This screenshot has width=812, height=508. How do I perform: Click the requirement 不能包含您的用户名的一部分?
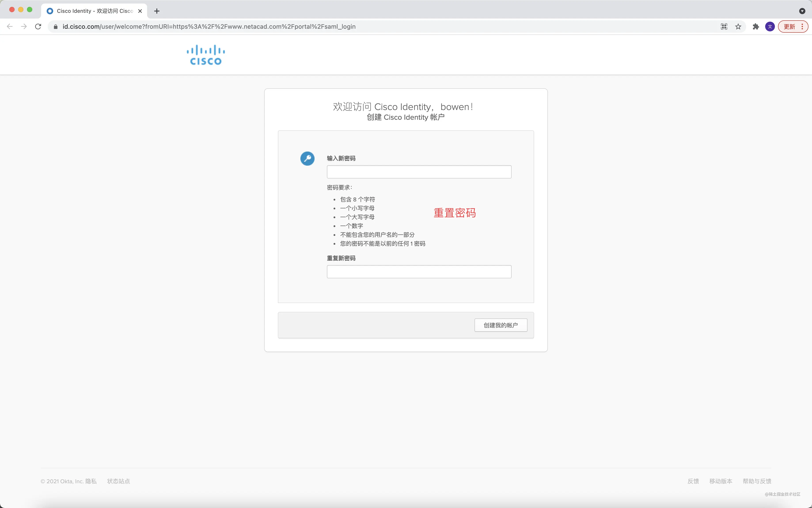point(377,235)
